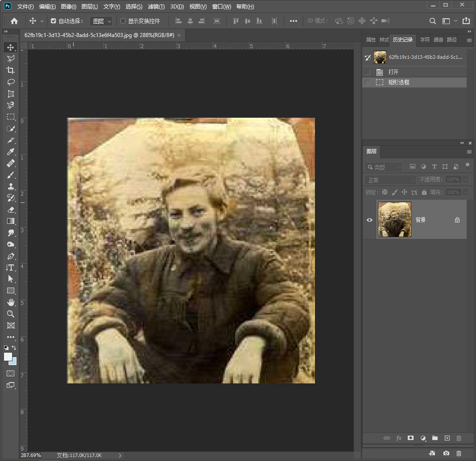Select the Crop tool

pos(11,70)
